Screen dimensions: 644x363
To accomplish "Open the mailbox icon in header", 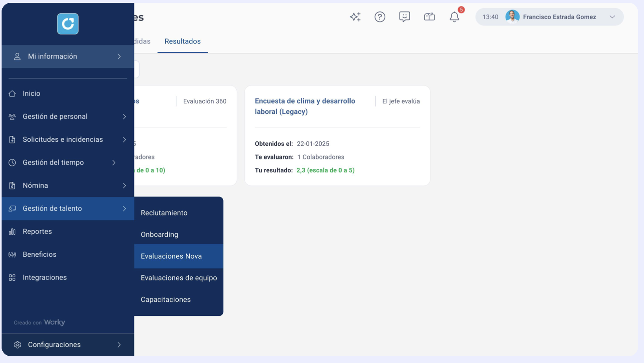I will pyautogui.click(x=429, y=17).
